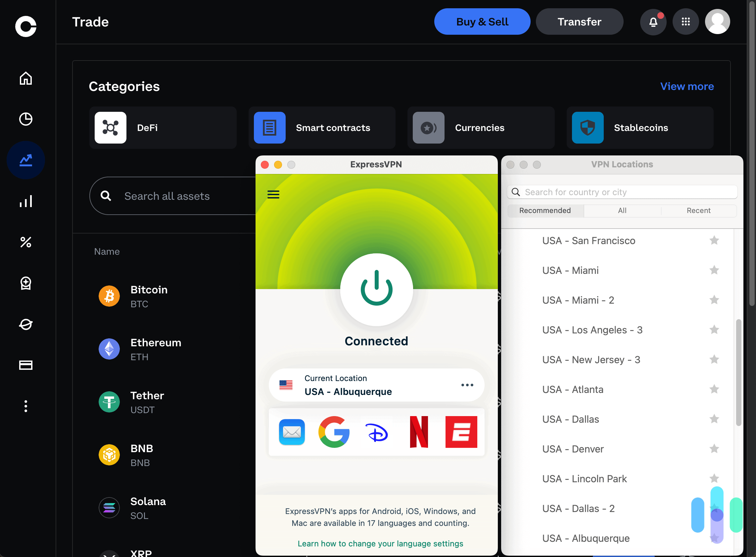This screenshot has height=557, width=756.
Task: Open the Ethereum ETH asset row
Action: coord(164,349)
